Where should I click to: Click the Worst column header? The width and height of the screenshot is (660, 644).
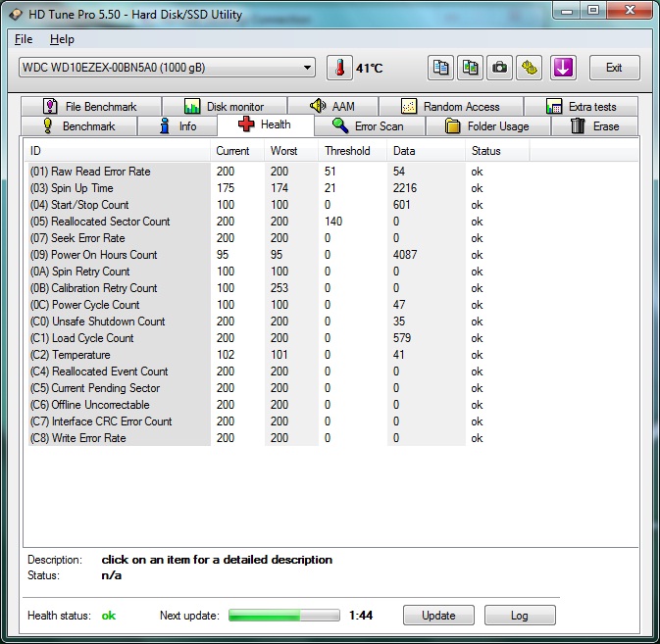(x=291, y=151)
